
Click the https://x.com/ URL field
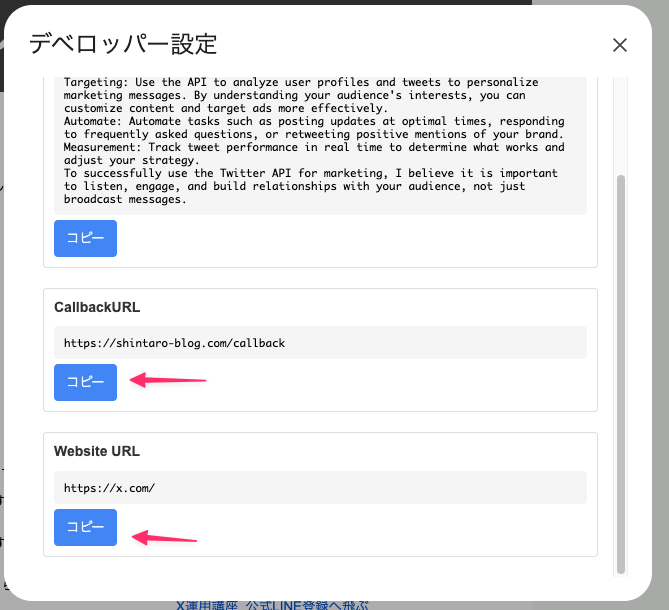(x=320, y=488)
